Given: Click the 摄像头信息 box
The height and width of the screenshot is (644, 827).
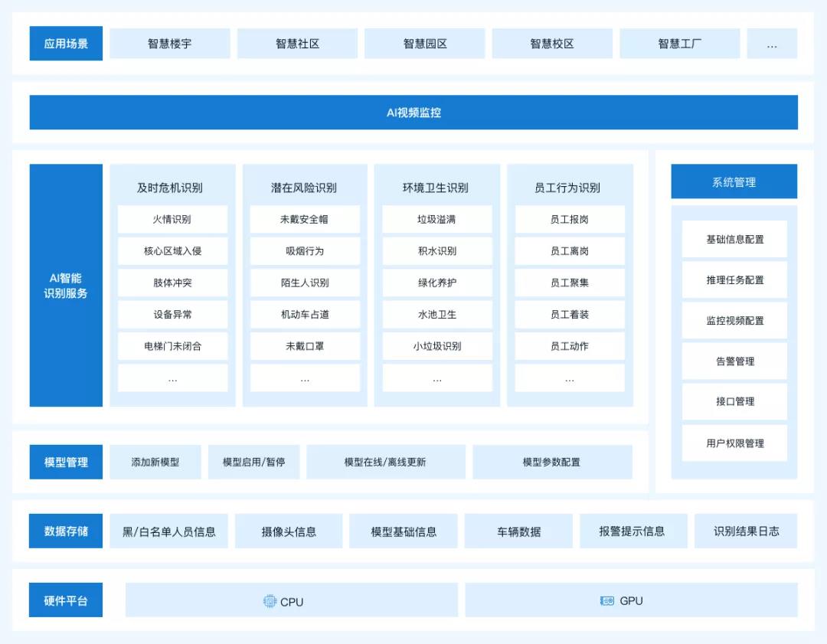Looking at the screenshot, I should pos(289,531).
